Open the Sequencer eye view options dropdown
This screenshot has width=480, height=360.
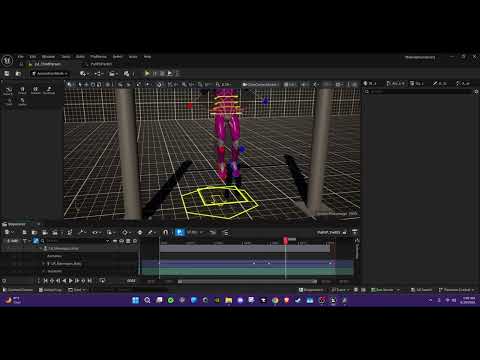pyautogui.click(x=96, y=232)
